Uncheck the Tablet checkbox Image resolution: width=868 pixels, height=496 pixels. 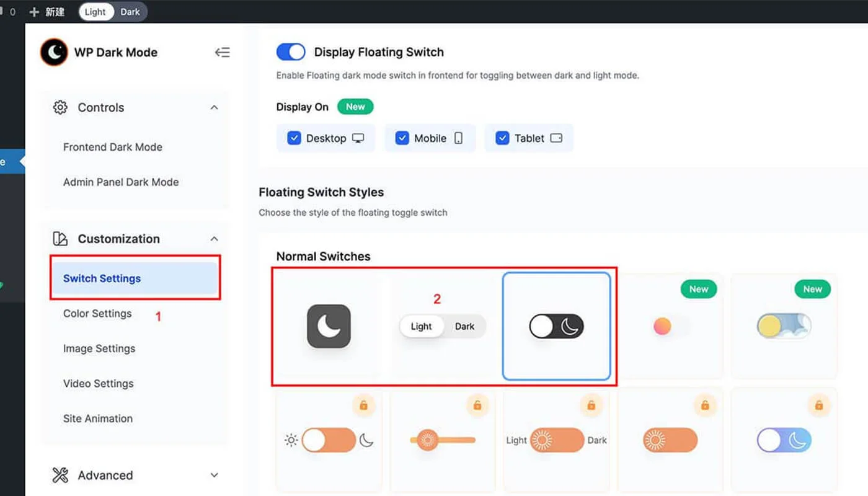[x=503, y=138]
